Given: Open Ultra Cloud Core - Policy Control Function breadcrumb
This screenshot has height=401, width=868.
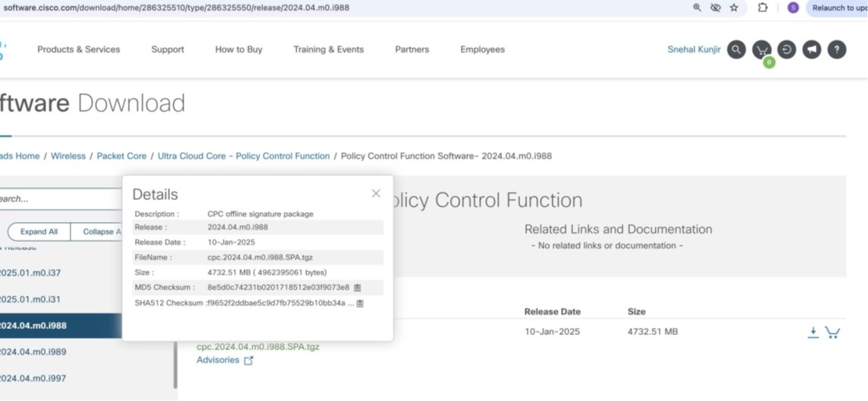Looking at the screenshot, I should tap(243, 156).
